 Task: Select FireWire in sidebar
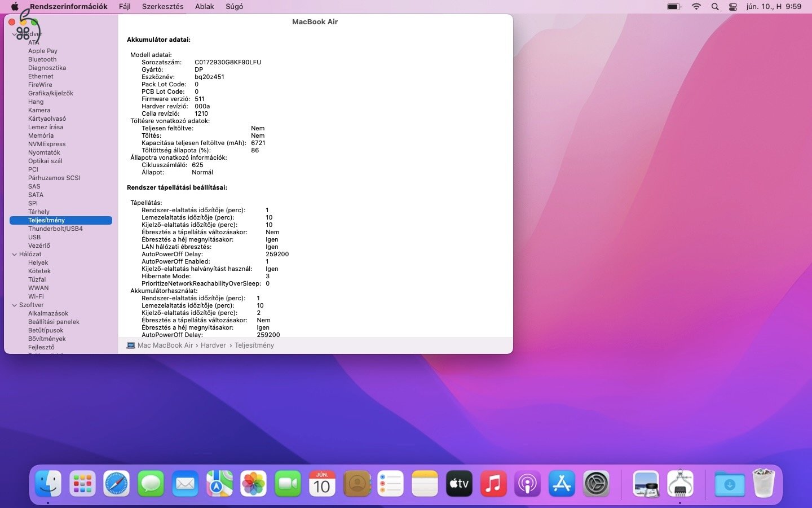tap(40, 85)
